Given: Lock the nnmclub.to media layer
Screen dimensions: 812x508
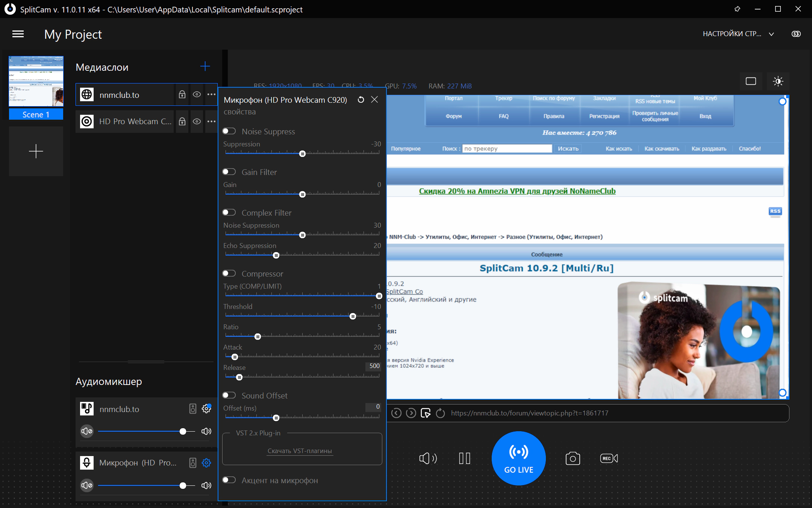Looking at the screenshot, I should [182, 94].
